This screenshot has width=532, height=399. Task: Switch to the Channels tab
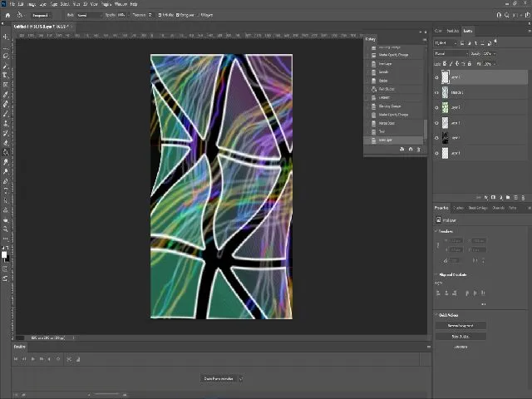[498, 208]
